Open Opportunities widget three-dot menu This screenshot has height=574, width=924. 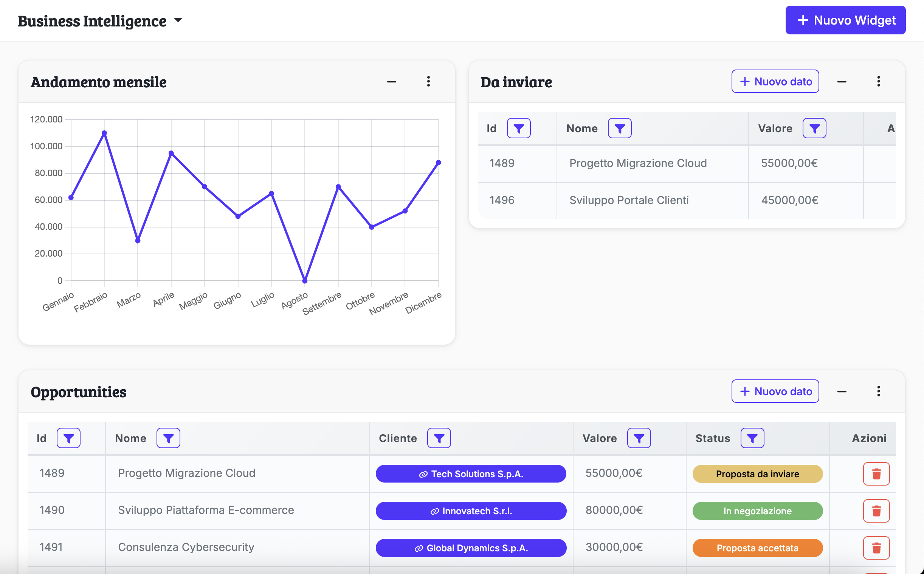(x=878, y=391)
